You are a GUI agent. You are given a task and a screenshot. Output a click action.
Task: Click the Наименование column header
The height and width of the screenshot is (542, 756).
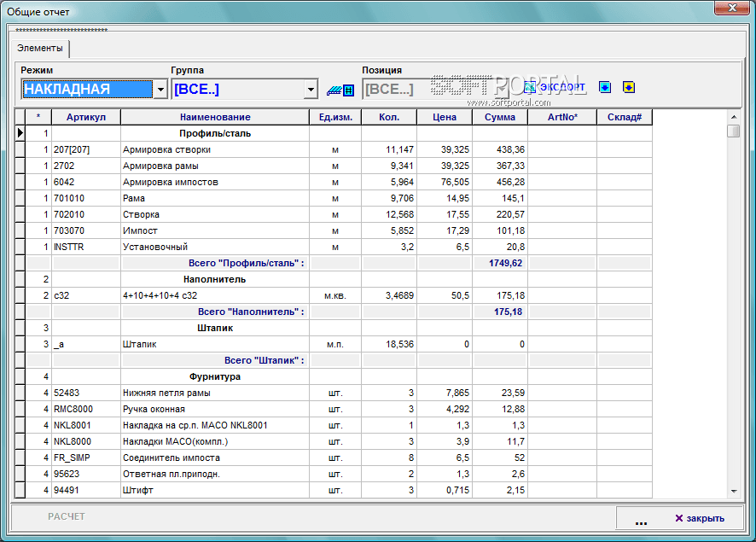[214, 117]
